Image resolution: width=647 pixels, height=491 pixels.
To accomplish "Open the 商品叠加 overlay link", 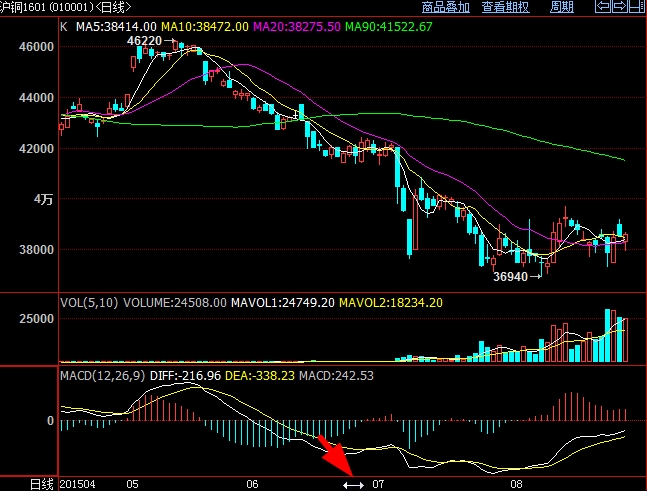I will tap(446, 7).
